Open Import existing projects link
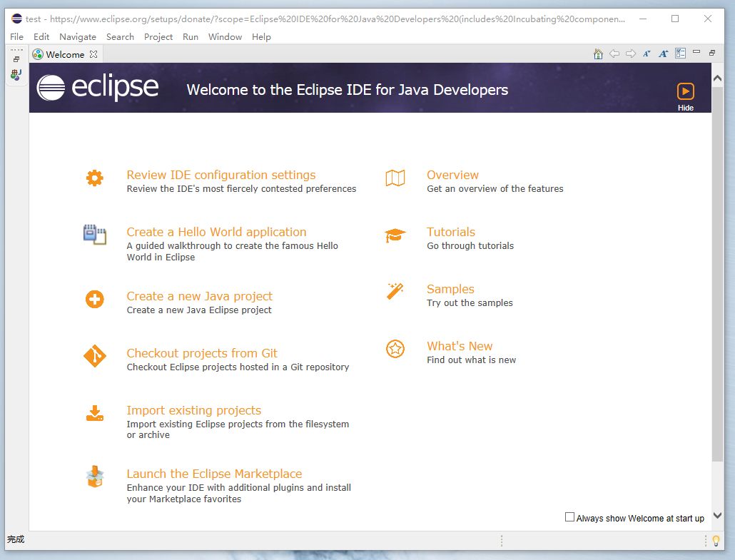Screen dimensions: 735x560 (x=193, y=410)
